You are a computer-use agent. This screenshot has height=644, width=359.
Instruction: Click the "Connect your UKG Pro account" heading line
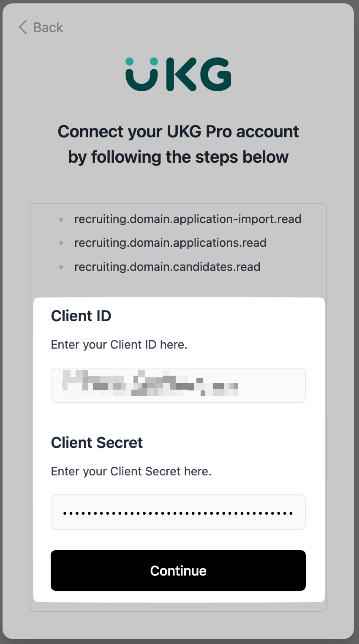tap(178, 131)
